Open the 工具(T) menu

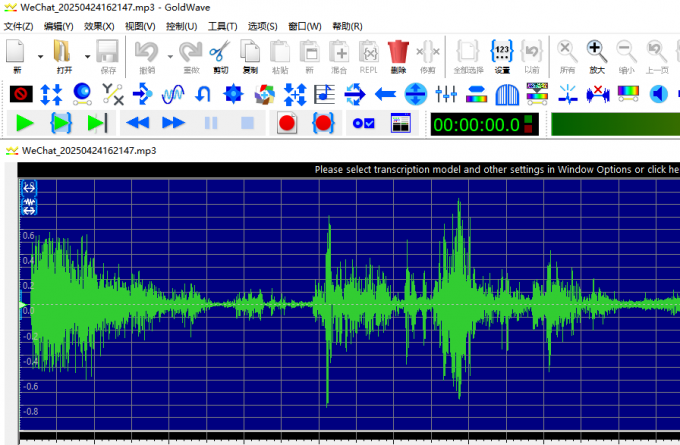pos(222,26)
